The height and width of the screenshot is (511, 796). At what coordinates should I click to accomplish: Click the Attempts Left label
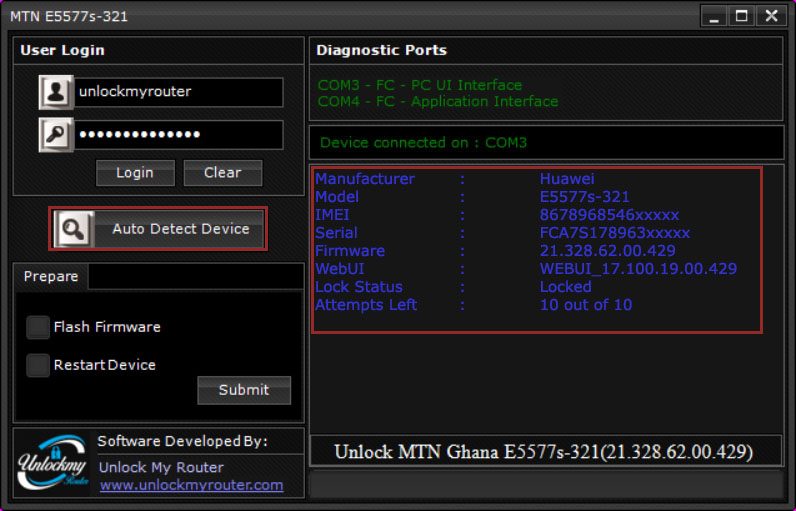click(x=366, y=305)
